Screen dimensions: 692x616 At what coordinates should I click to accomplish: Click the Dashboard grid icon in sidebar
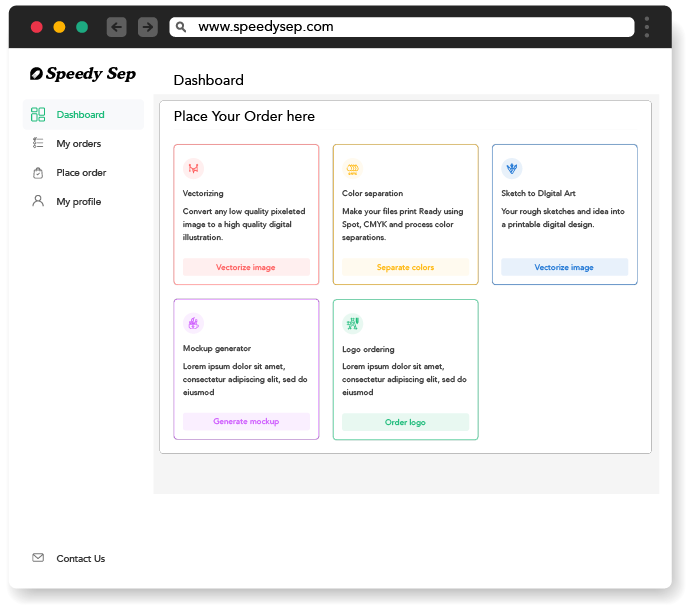tap(38, 114)
